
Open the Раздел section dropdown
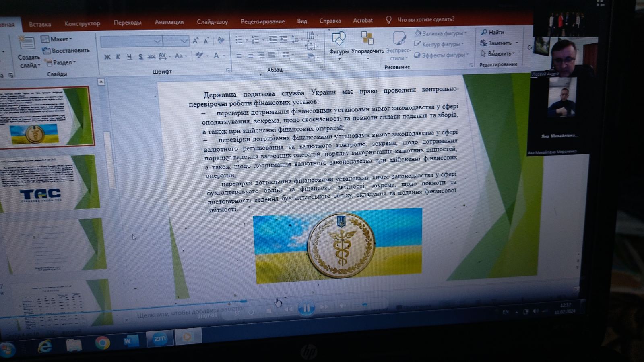click(x=60, y=62)
